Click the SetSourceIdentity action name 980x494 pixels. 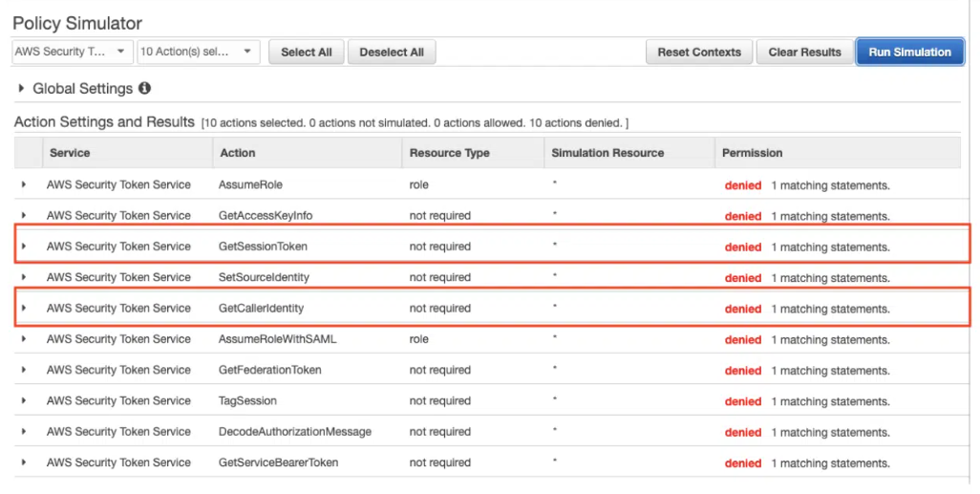[x=264, y=277]
